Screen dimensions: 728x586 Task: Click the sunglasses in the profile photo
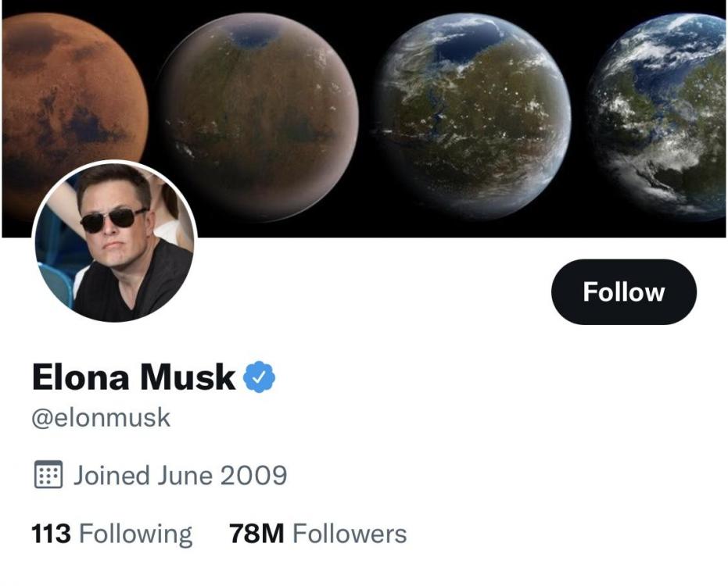coord(114,220)
